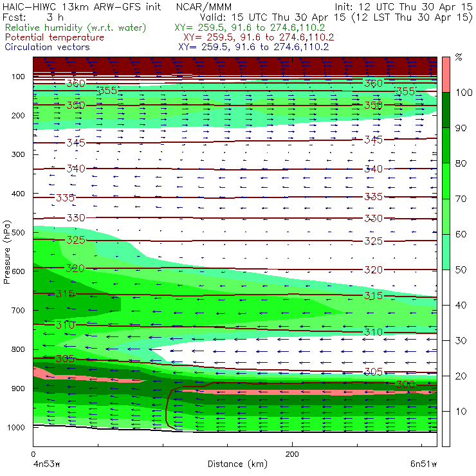The width and height of the screenshot is (476, 476).
Task: Click the pink above-100% color bar segment
Action: 446,75
